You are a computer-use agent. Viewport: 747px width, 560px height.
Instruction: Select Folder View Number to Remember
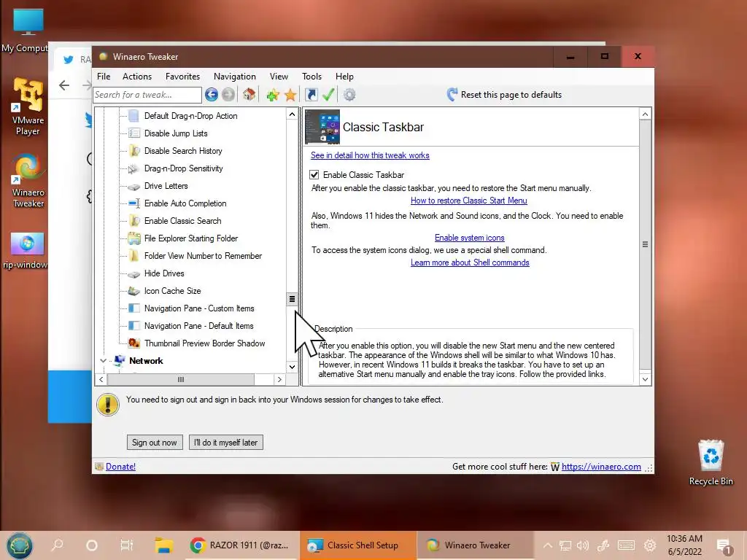coord(203,256)
